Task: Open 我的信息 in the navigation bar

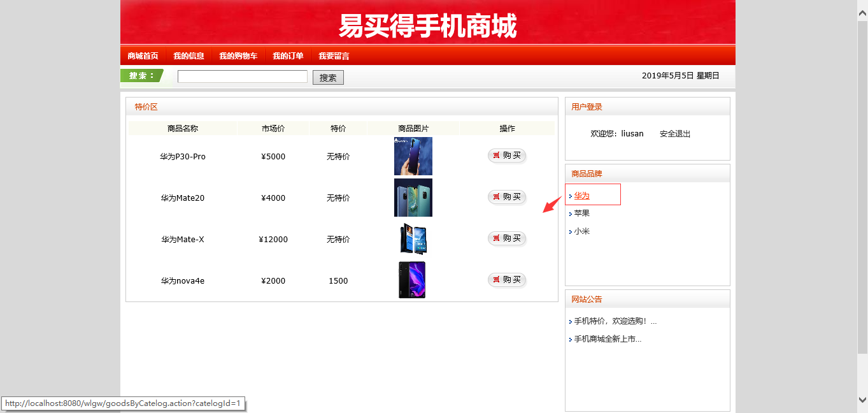Action: click(189, 56)
